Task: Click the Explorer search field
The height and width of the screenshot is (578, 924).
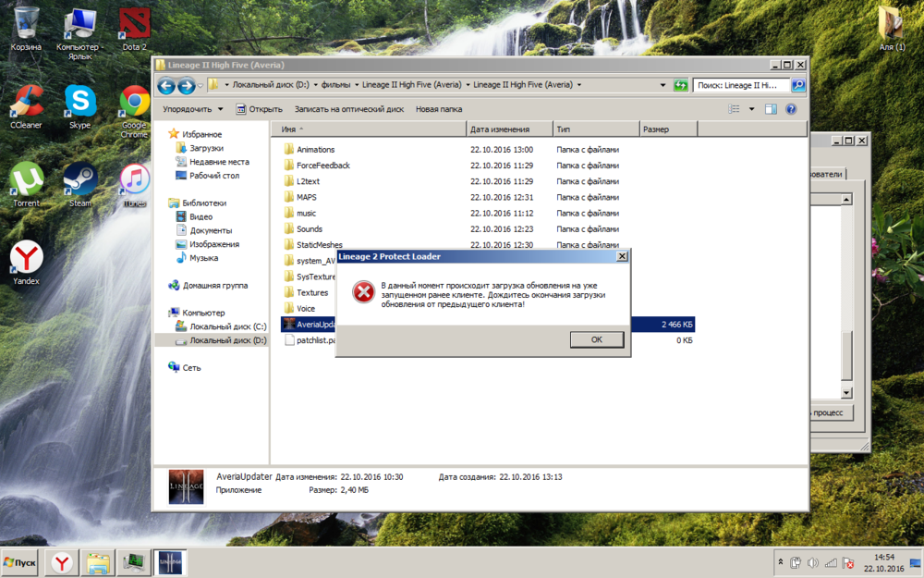Action: pyautogui.click(x=741, y=85)
